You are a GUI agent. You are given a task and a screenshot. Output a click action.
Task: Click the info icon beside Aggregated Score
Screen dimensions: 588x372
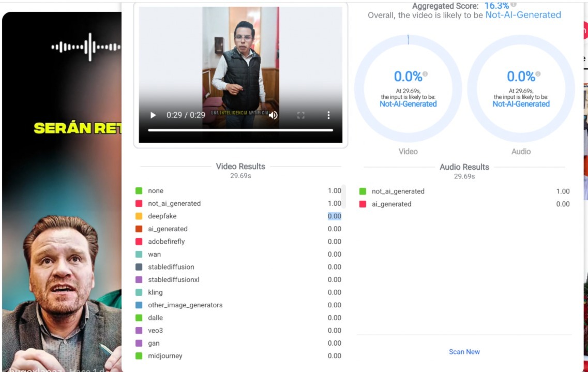click(514, 4)
